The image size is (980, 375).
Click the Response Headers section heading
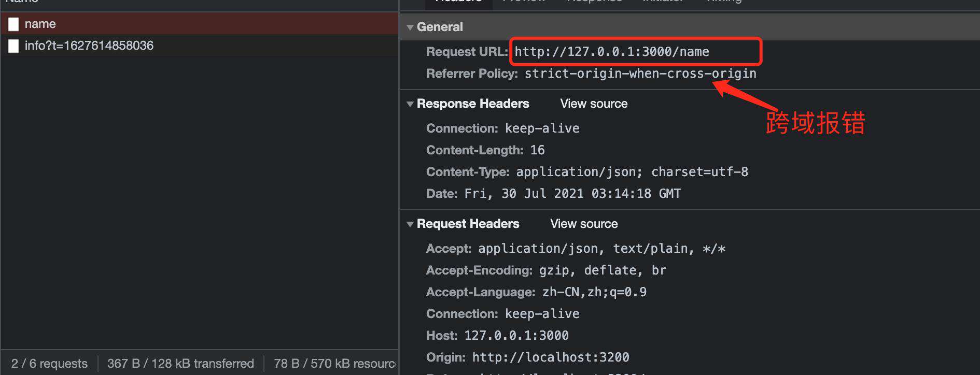(473, 104)
